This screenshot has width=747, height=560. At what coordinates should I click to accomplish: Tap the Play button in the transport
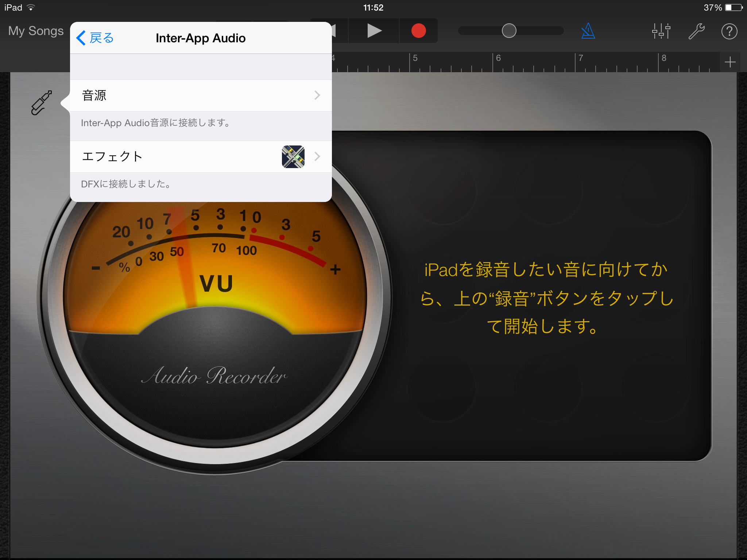tap(374, 31)
